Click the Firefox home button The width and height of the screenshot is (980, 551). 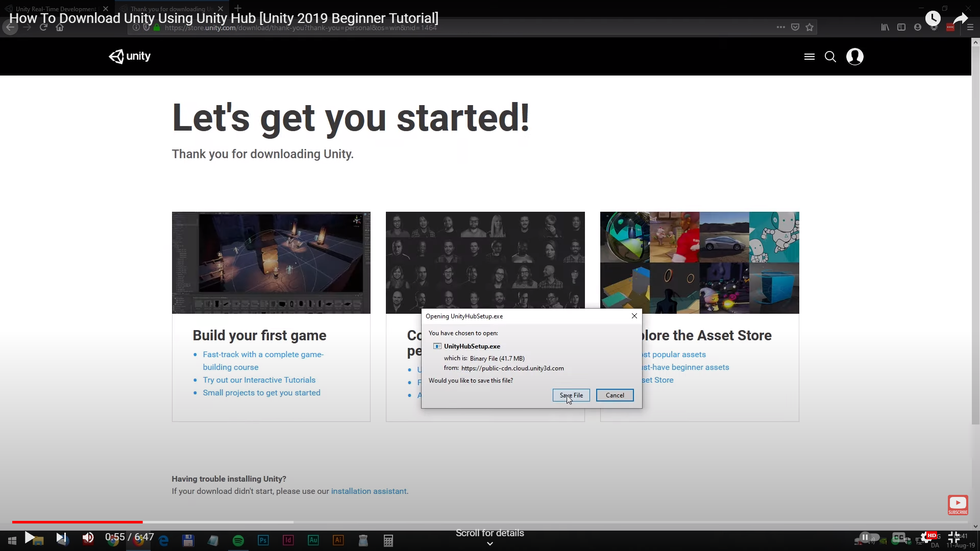[x=60, y=28]
